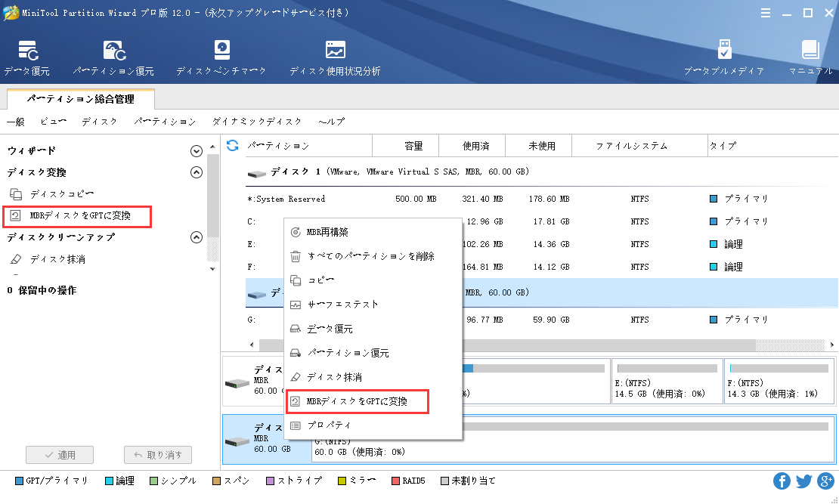Click context menu MBRディスクをGPTに変換
Image resolution: width=839 pixels, height=504 pixels.
click(358, 401)
